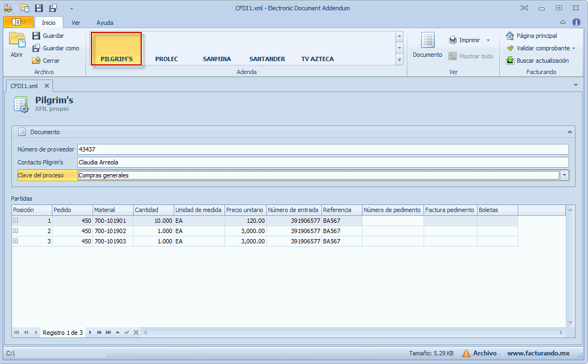Open the Clave del proceso dropdown
Viewport: 588px width, 364px height.
(x=564, y=175)
